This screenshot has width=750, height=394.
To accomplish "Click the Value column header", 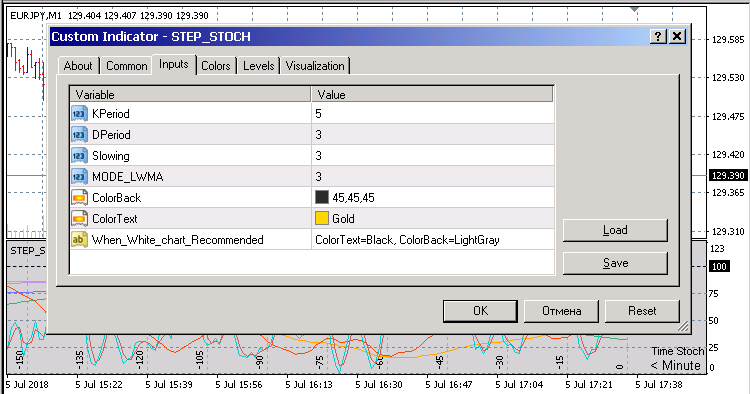I will (x=432, y=94).
